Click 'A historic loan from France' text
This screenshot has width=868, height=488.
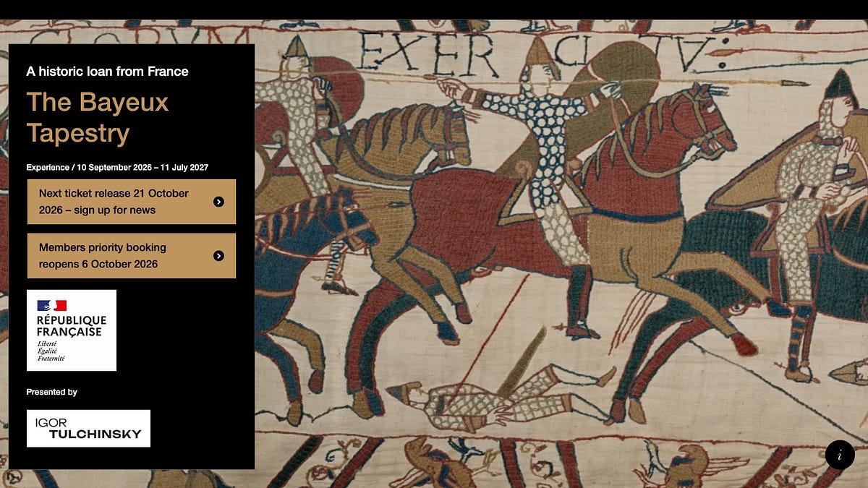pyautogui.click(x=108, y=71)
